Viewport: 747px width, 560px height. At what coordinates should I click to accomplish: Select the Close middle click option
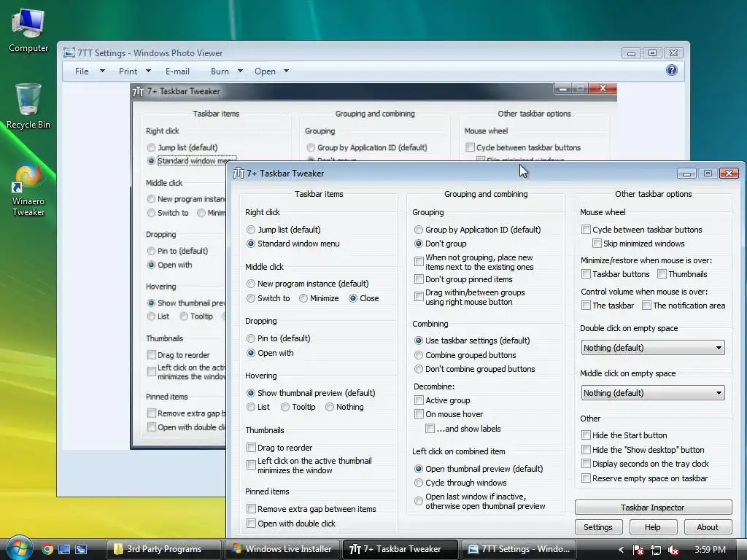(363, 298)
